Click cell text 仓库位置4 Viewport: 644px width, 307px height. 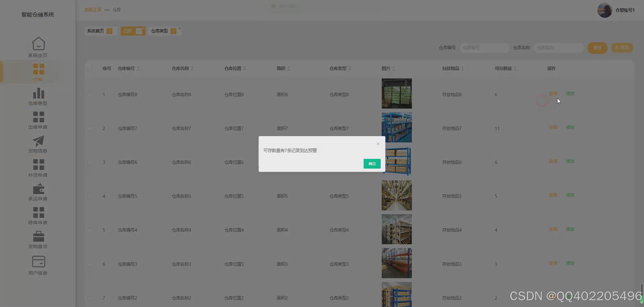click(x=234, y=230)
